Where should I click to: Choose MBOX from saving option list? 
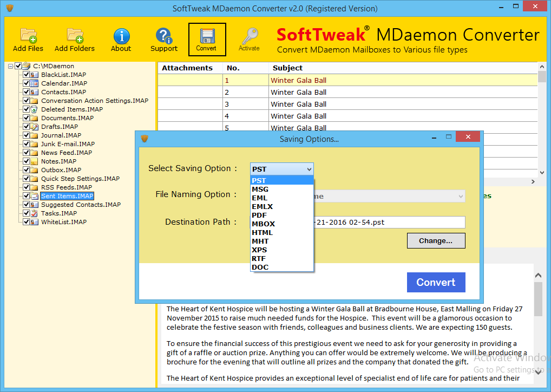282,224
